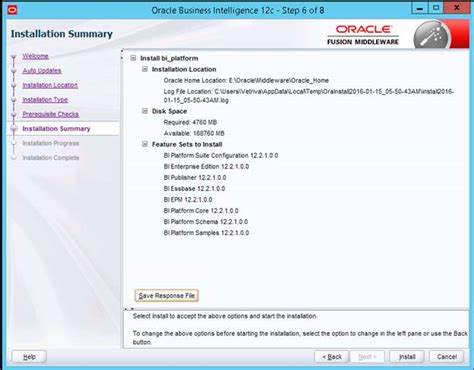
Task: Select BI Platform Samples 12.2.1.0.0
Action: click(206, 233)
